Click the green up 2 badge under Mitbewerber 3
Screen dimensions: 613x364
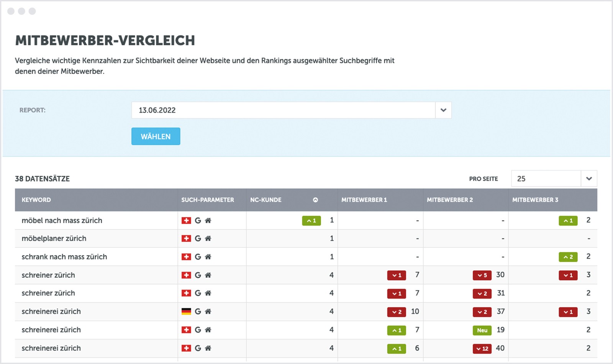(568, 257)
